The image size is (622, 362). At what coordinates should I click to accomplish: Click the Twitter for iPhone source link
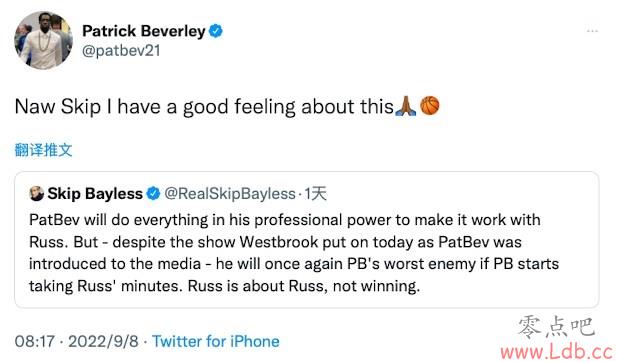(x=216, y=341)
